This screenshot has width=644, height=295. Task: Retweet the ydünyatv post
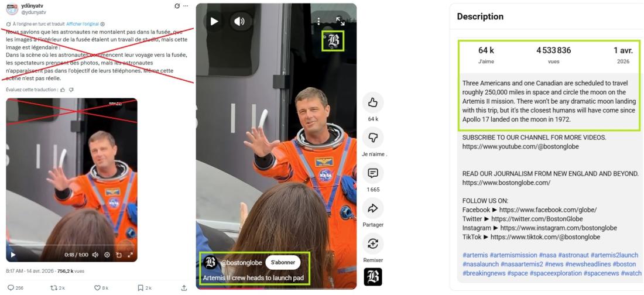pos(54,287)
